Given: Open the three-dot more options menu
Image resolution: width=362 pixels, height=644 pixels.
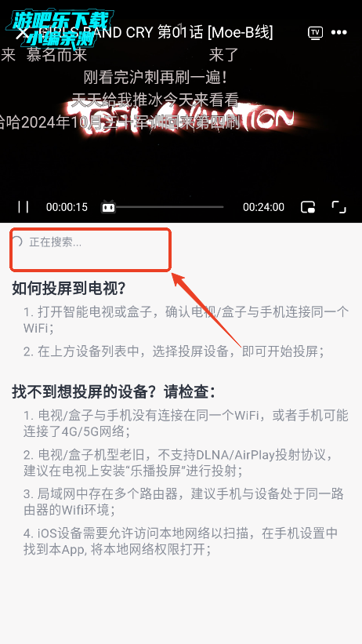Looking at the screenshot, I should tap(339, 32).
